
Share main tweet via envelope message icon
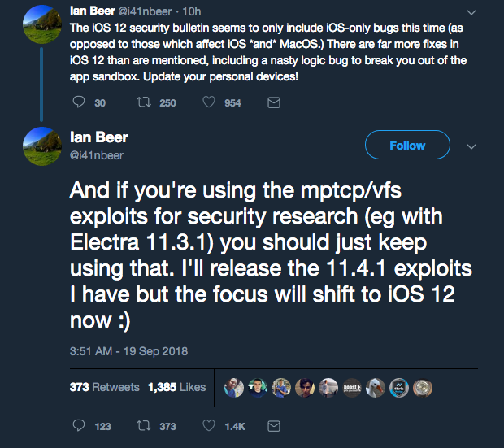click(x=274, y=426)
